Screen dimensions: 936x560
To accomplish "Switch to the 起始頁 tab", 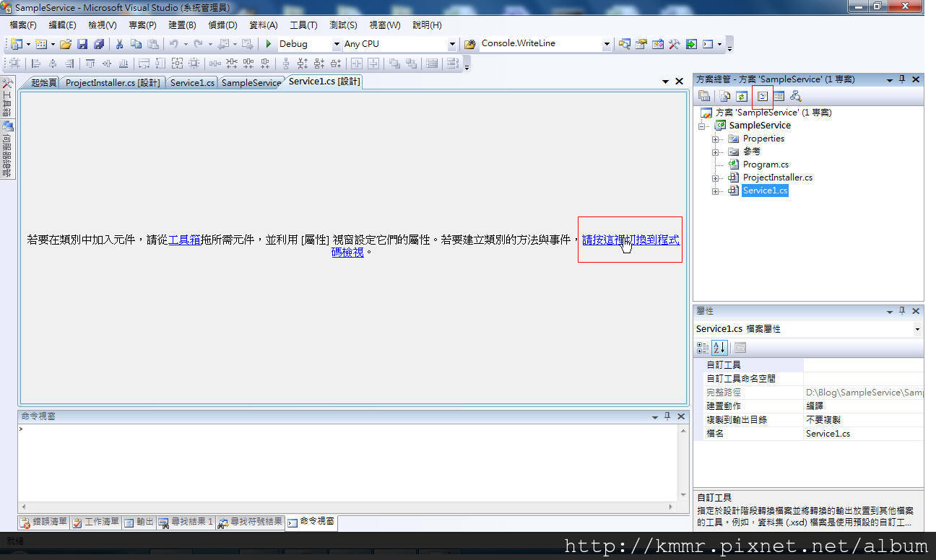I will [43, 82].
